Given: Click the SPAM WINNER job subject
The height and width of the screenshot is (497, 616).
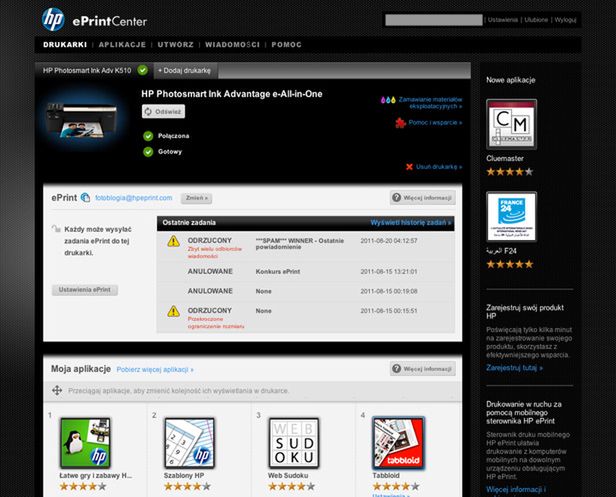Looking at the screenshot, I should (300, 244).
